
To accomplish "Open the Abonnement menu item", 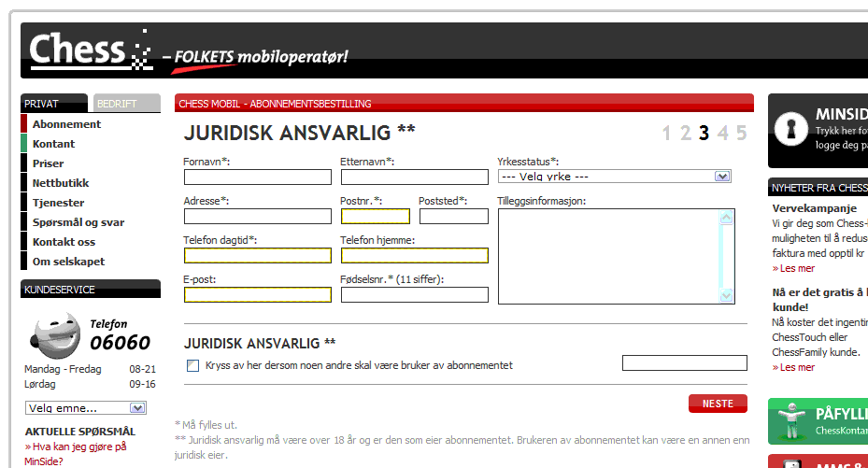I will (66, 124).
